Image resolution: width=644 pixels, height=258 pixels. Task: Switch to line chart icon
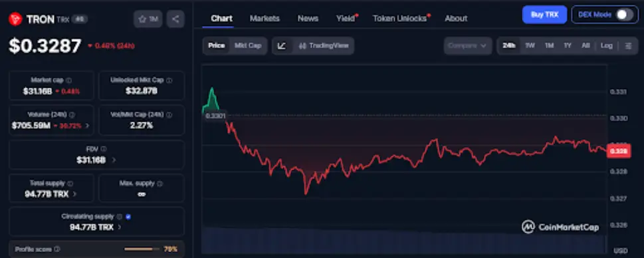pyautogui.click(x=282, y=46)
